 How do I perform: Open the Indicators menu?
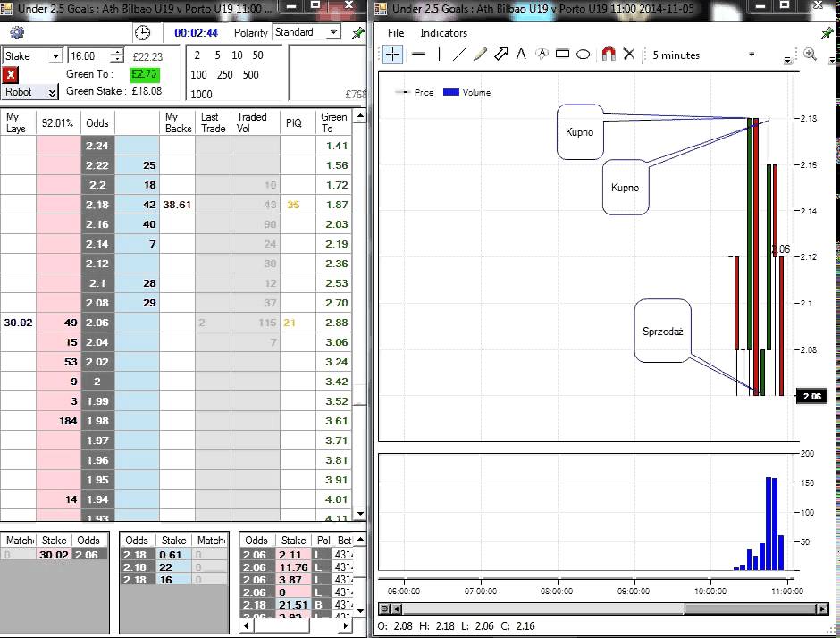pos(443,33)
